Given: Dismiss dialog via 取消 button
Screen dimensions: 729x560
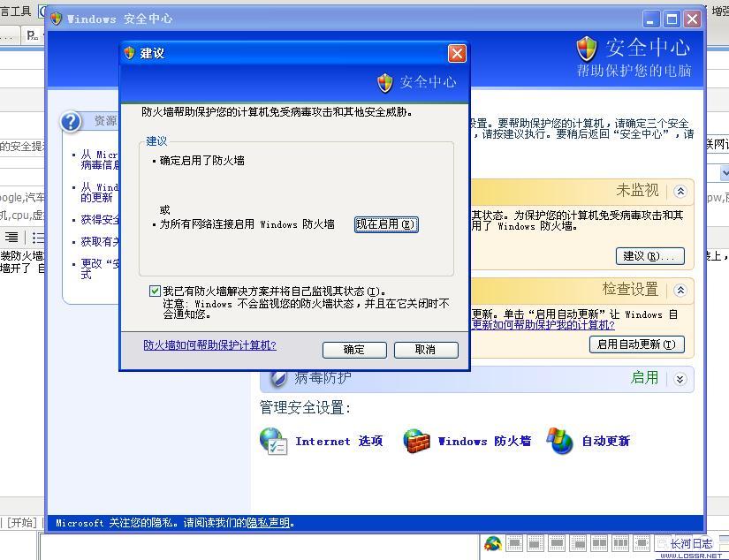Looking at the screenshot, I should (426, 350).
